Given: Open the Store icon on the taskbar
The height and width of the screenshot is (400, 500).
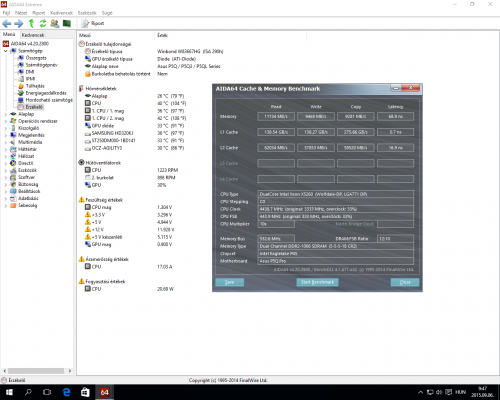Looking at the screenshot, I should 85,392.
